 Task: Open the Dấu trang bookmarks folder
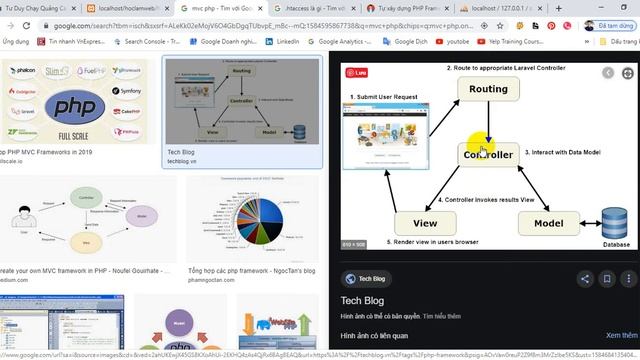[619, 42]
